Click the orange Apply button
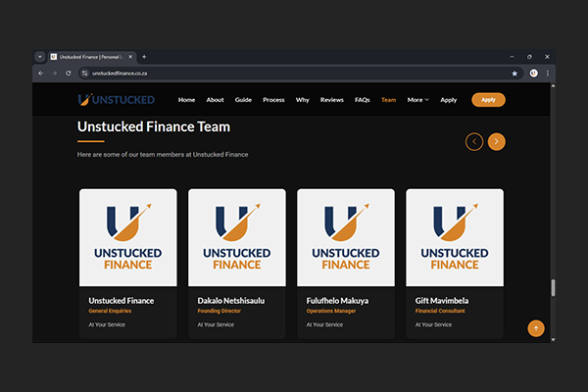This screenshot has height=392, width=588. 488,100
